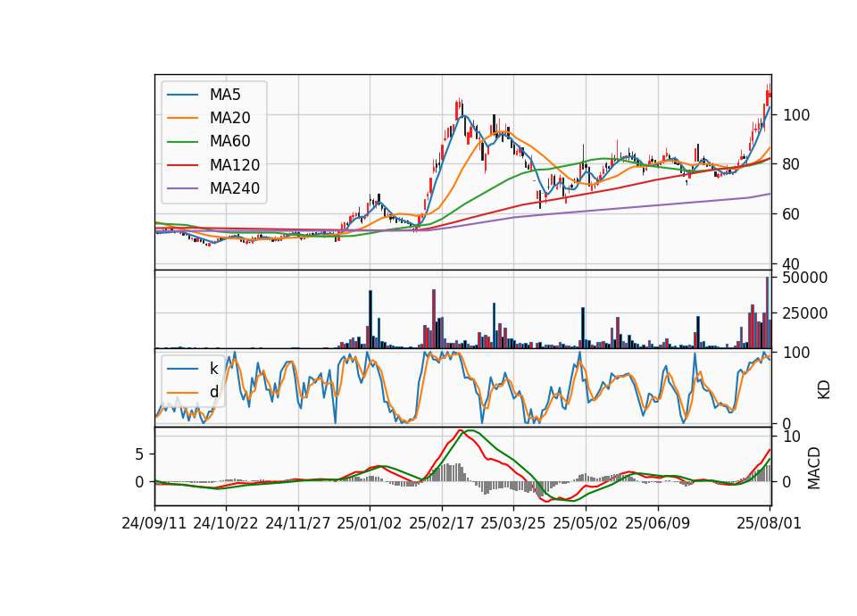Click the 24/11/27 date axis label
857x616 pixels.
coord(298,523)
